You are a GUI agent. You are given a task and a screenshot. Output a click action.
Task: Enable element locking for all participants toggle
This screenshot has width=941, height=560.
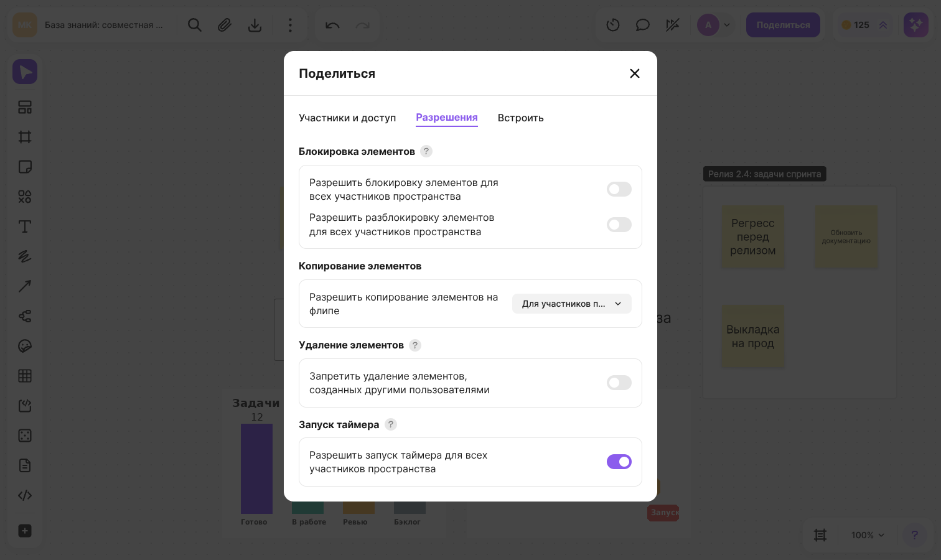coord(619,189)
